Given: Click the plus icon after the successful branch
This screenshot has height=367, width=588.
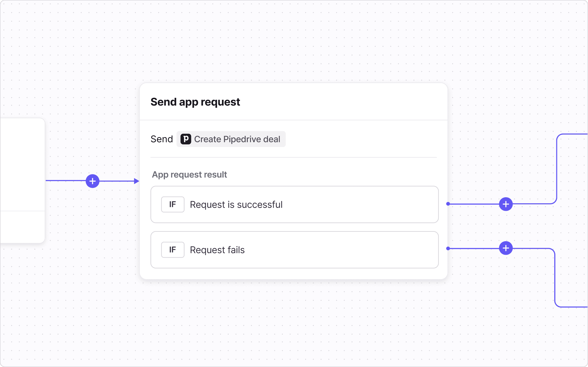Looking at the screenshot, I should tap(505, 204).
